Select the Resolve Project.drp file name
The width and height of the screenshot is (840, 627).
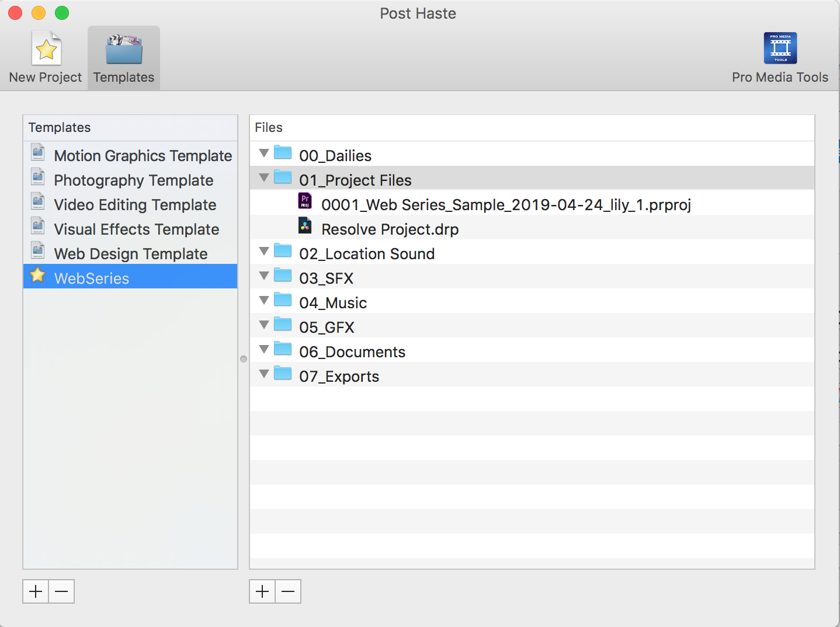coord(390,229)
